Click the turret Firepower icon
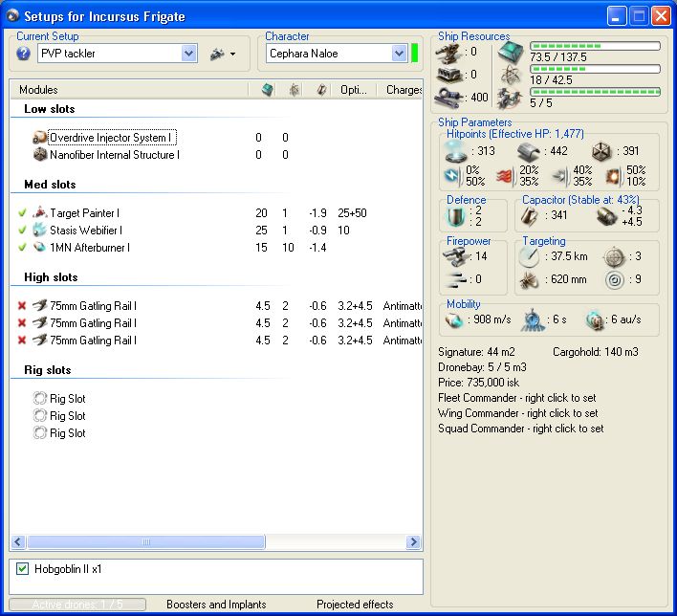Image resolution: width=677 pixels, height=616 pixels. click(456, 257)
